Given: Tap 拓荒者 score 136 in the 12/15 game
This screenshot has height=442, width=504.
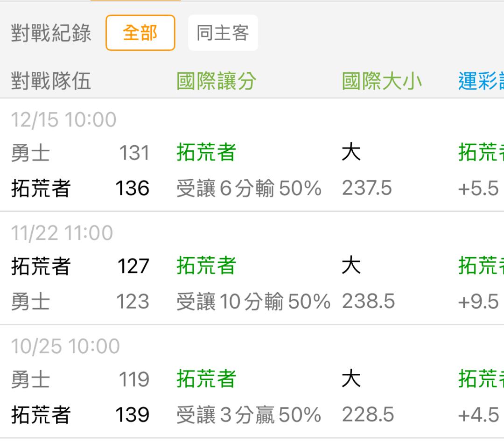Looking at the screenshot, I should coord(133,188).
